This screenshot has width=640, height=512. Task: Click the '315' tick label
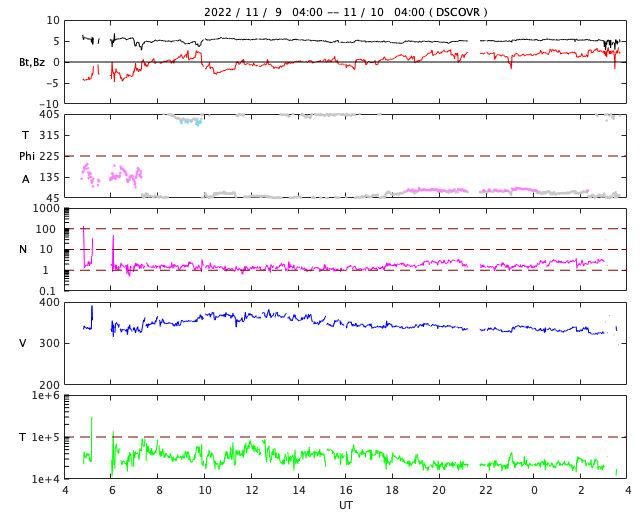pyautogui.click(x=49, y=135)
